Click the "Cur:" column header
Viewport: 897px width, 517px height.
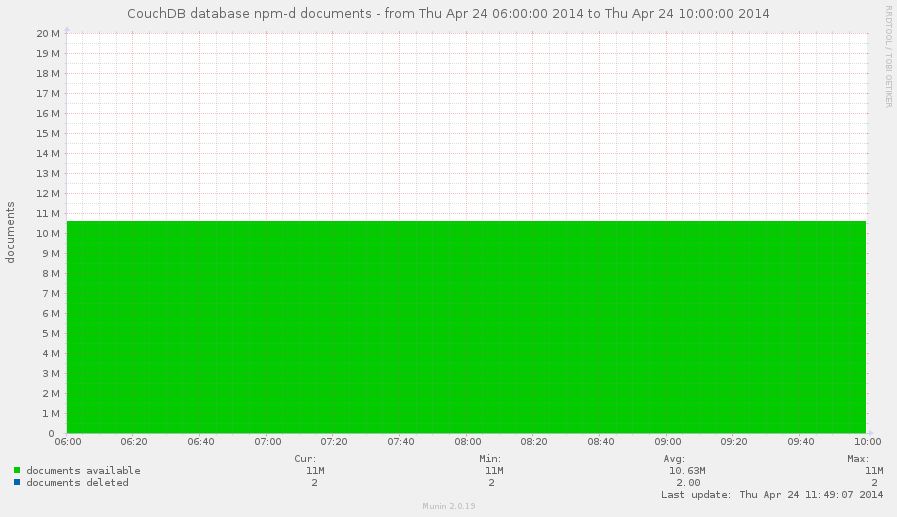[305, 459]
